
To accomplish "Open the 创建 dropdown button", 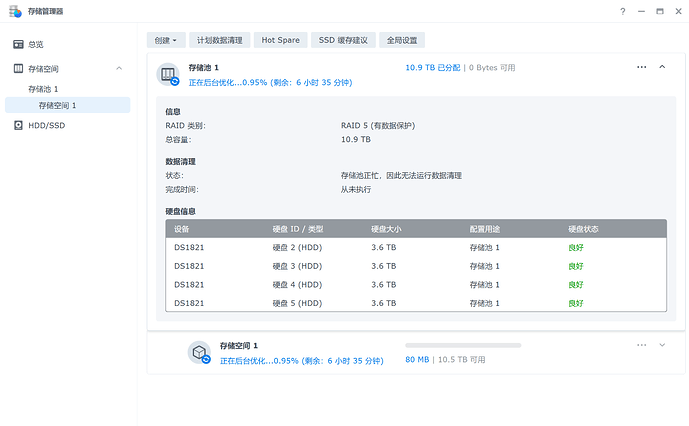I will point(167,40).
